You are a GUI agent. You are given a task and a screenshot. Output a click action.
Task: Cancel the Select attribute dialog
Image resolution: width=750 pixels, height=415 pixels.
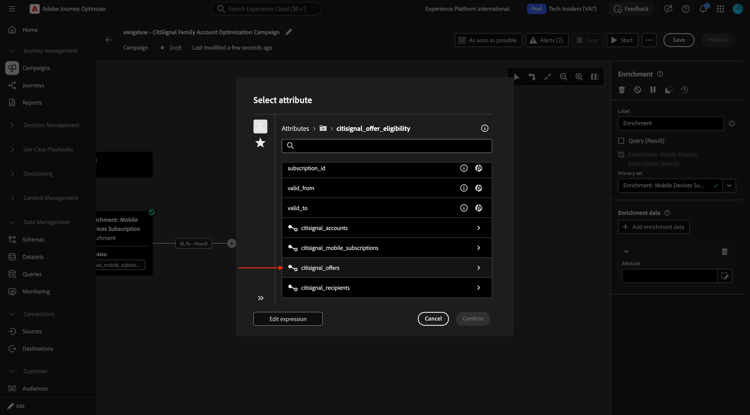click(433, 319)
